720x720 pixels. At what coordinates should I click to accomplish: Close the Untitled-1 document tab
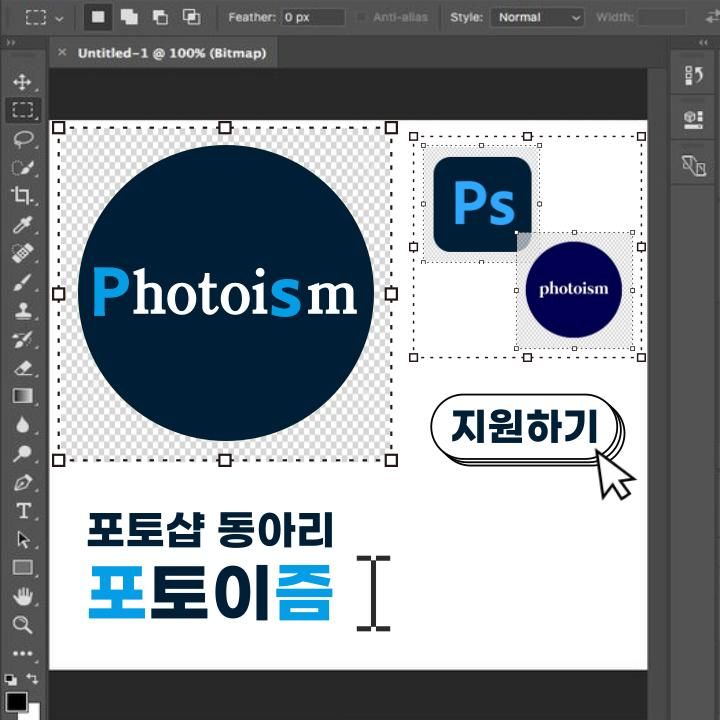click(x=62, y=53)
